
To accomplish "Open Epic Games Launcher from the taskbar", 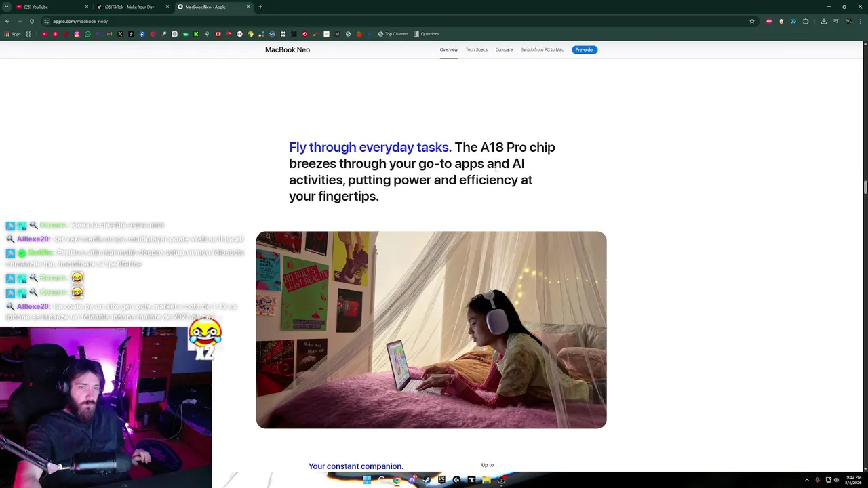I will click(x=442, y=480).
